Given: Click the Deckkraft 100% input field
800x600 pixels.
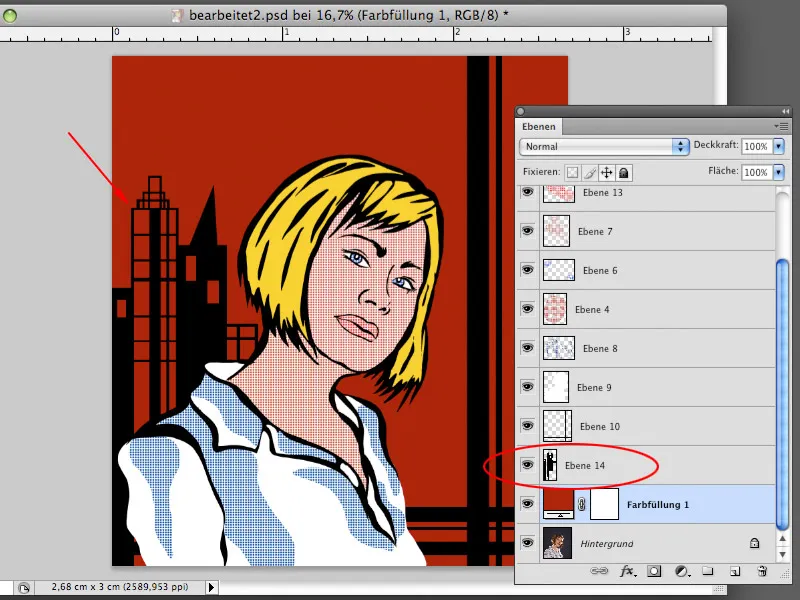Looking at the screenshot, I should [x=757, y=146].
